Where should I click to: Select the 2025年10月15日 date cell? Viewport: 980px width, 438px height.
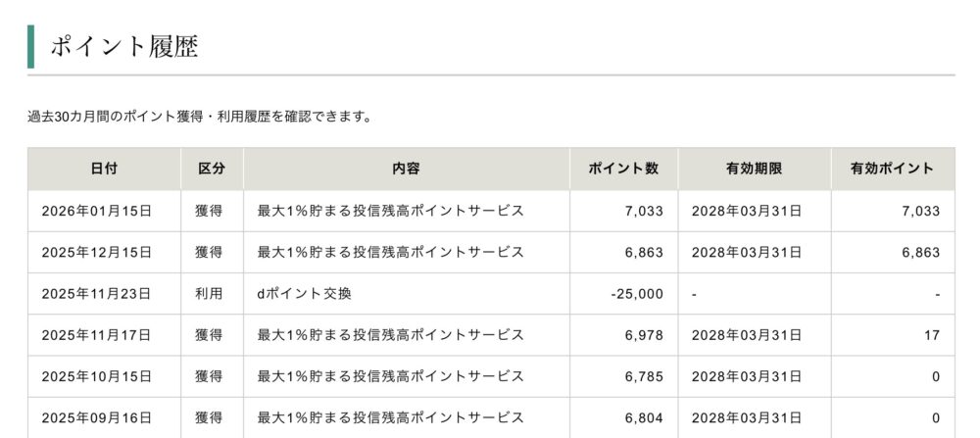[96, 376]
